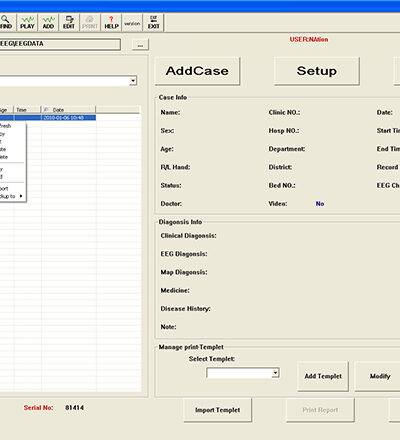Click the 'Map Diagonsis:' label
The width and height of the screenshot is (400, 440).
[x=184, y=272]
